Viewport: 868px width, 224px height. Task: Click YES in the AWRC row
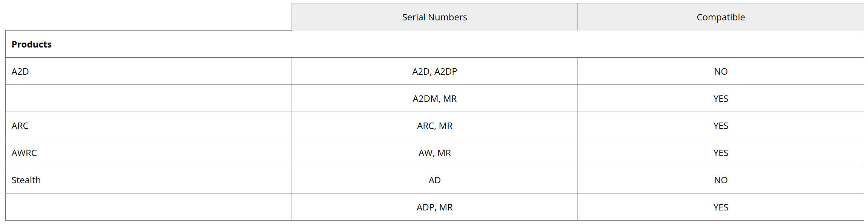pos(720,153)
